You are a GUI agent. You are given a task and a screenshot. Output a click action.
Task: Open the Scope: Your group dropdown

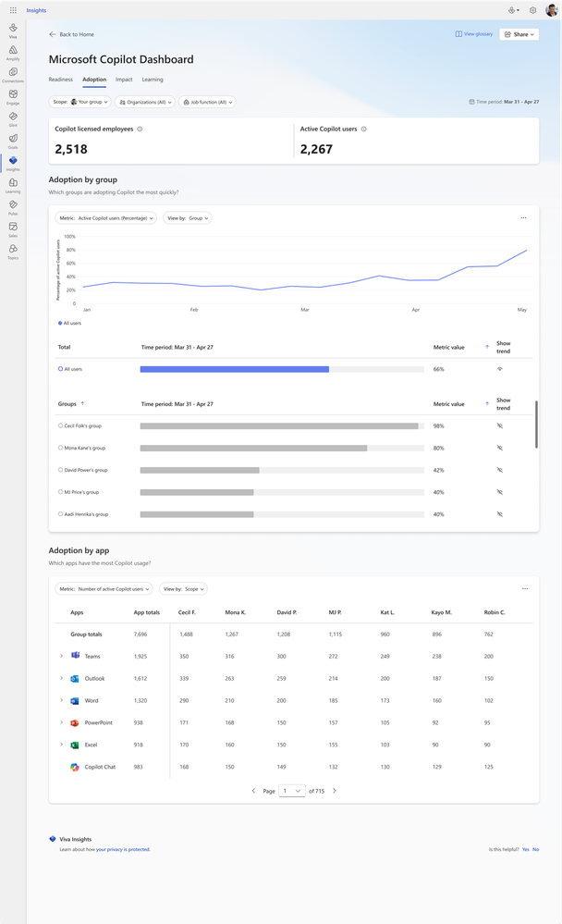pos(80,102)
